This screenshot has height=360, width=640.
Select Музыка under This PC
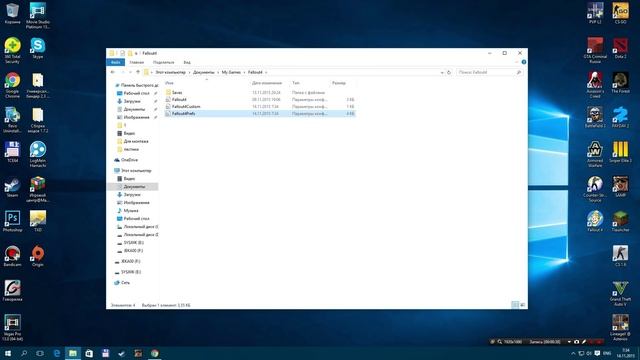[x=131, y=211]
